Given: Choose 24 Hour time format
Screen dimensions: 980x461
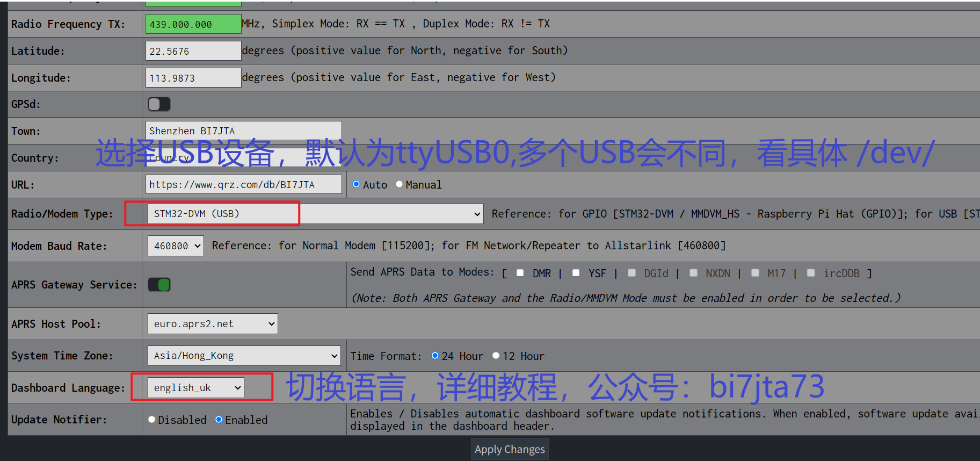Looking at the screenshot, I should (435, 356).
